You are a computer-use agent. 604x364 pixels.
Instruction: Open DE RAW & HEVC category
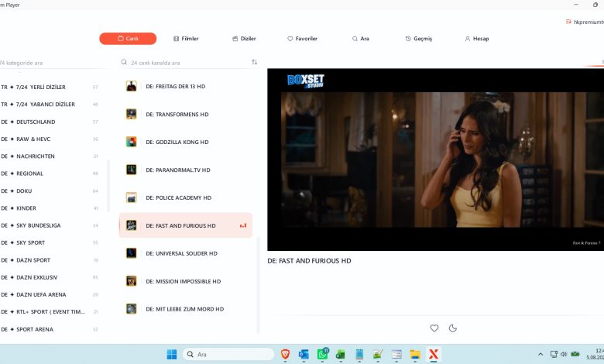pyautogui.click(x=50, y=139)
